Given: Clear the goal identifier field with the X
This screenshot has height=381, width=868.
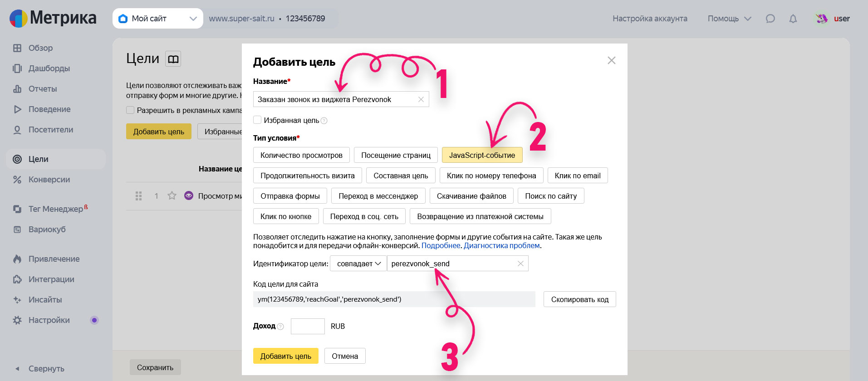Looking at the screenshot, I should coord(520,264).
